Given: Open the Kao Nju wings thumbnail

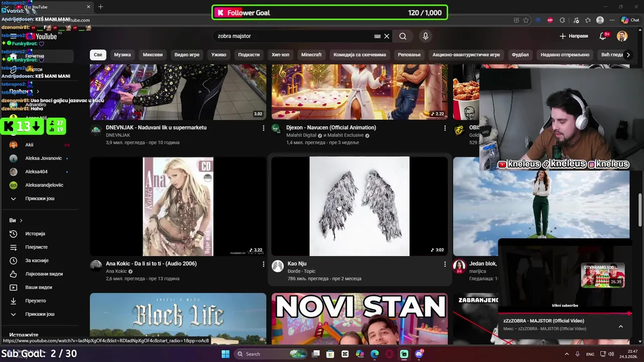Looking at the screenshot, I should [x=359, y=206].
